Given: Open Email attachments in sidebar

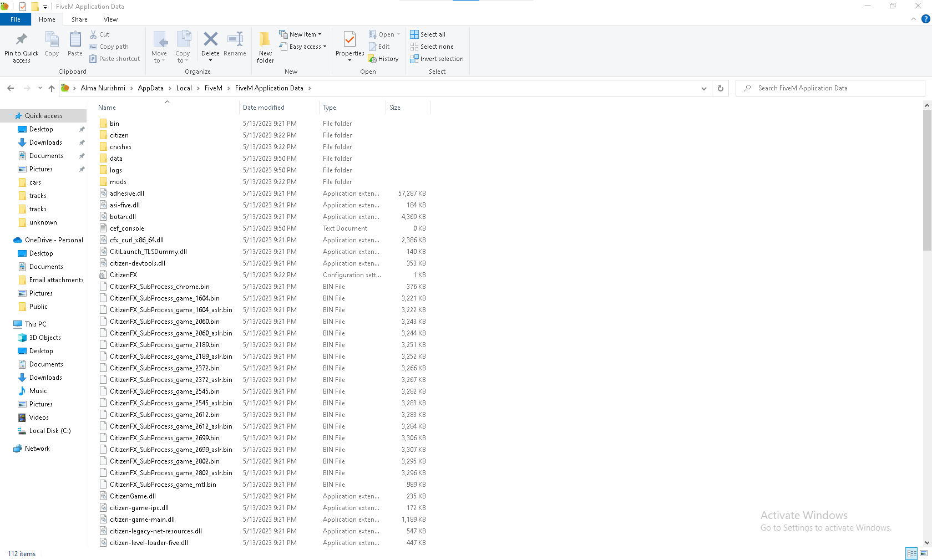Looking at the screenshot, I should [56, 280].
